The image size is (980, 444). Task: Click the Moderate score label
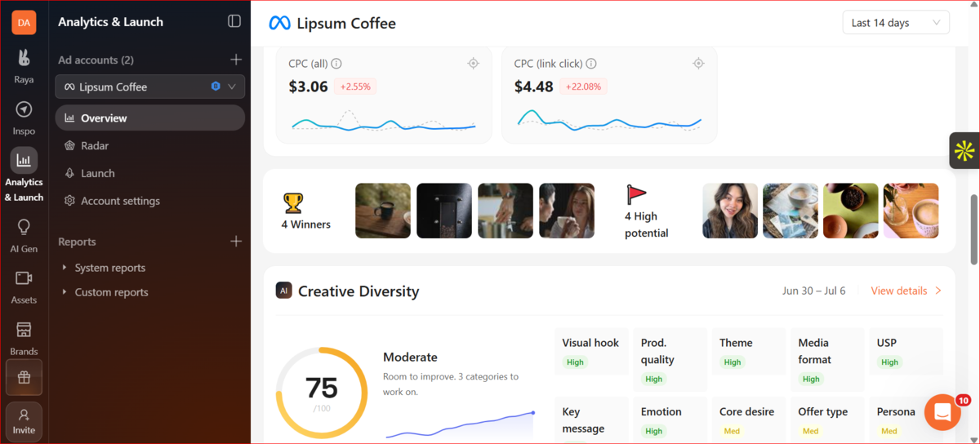click(x=410, y=357)
